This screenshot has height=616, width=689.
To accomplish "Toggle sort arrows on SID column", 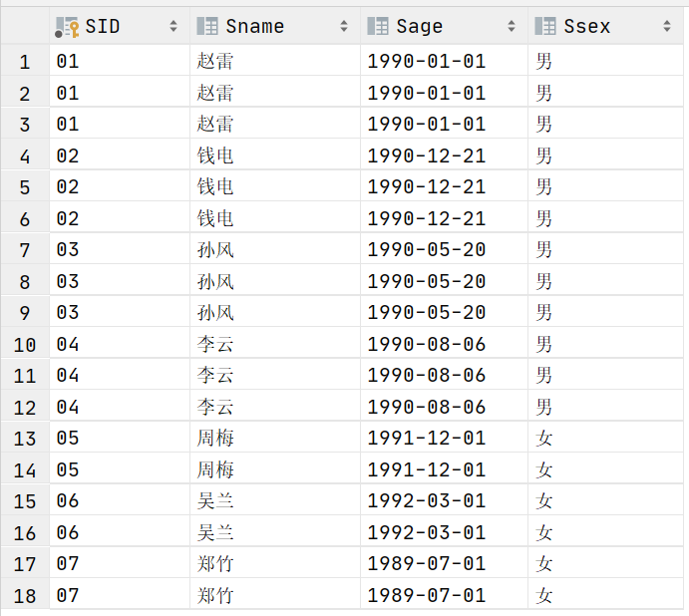I will [173, 26].
